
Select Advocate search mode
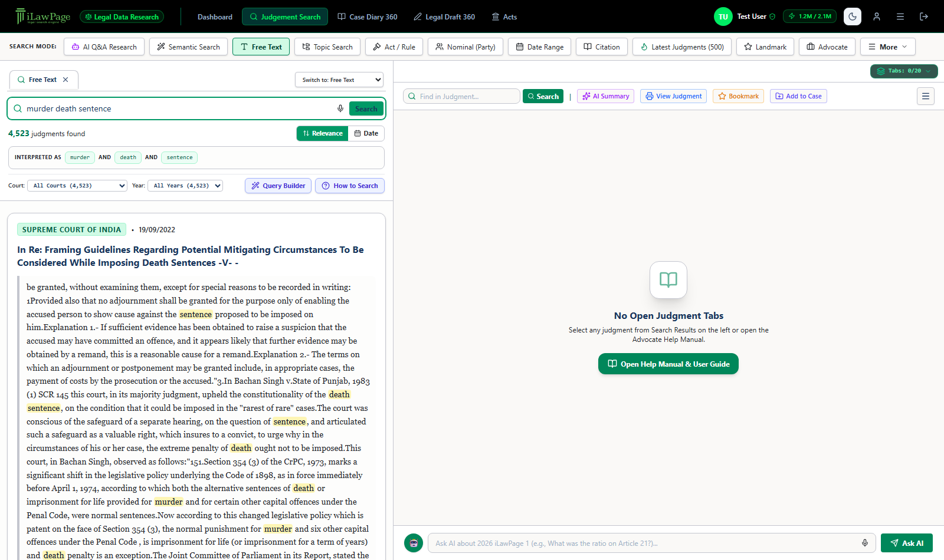pos(827,47)
